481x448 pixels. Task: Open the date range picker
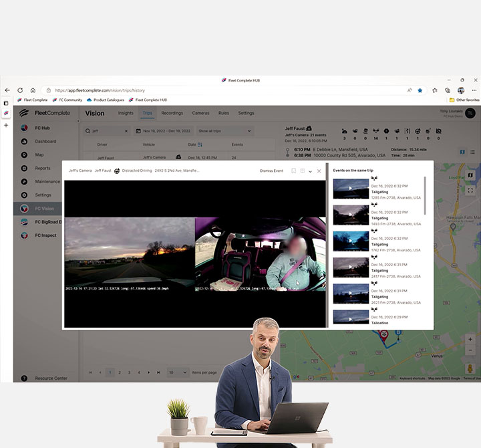(x=164, y=131)
